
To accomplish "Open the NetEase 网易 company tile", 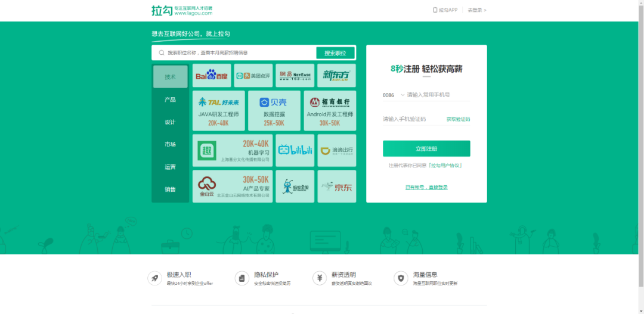I will point(295,76).
